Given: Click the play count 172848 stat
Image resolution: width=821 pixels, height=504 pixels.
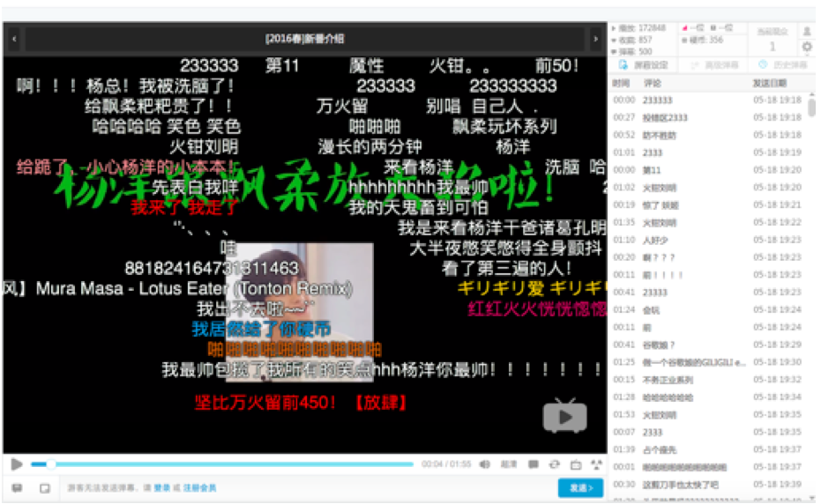Looking at the screenshot, I should [x=638, y=27].
